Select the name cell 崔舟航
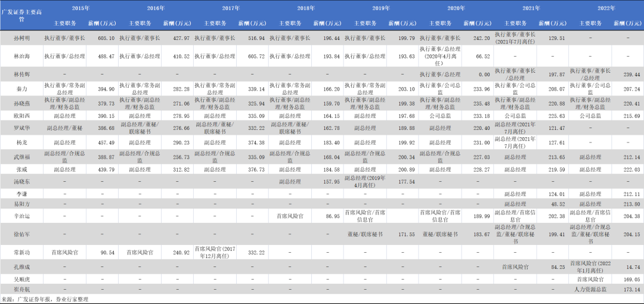The width and height of the screenshot is (644, 304). click(x=21, y=289)
